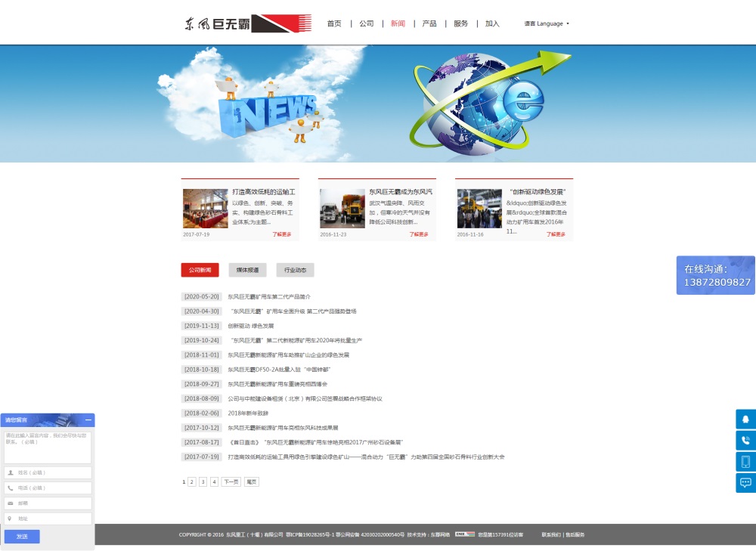Open the 产品 products menu

[x=429, y=23]
